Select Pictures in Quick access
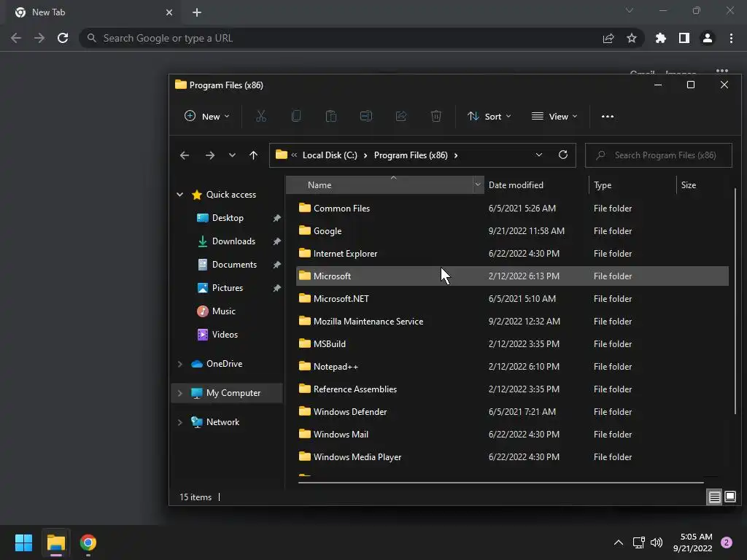Screen dimensions: 747x560 pyautogui.click(x=228, y=287)
